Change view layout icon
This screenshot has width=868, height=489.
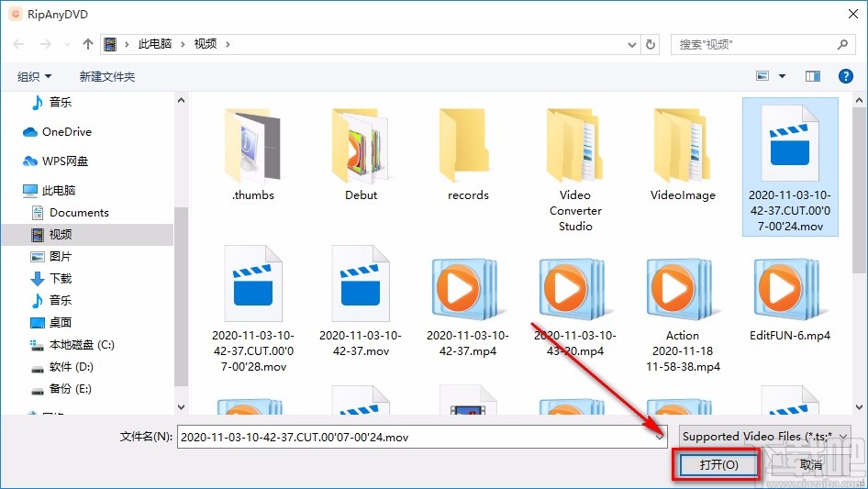coord(762,76)
